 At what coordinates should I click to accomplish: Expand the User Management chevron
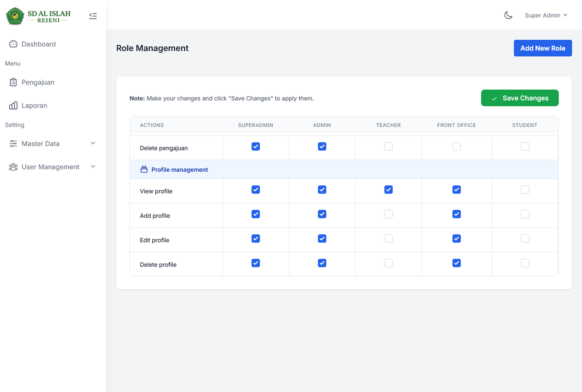tap(93, 166)
